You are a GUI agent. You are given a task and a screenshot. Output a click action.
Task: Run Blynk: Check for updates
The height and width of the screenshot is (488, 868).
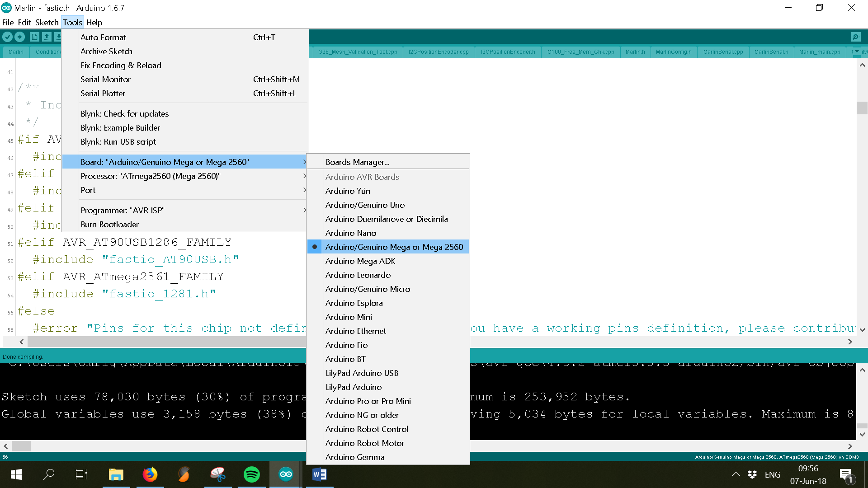pyautogui.click(x=185, y=113)
